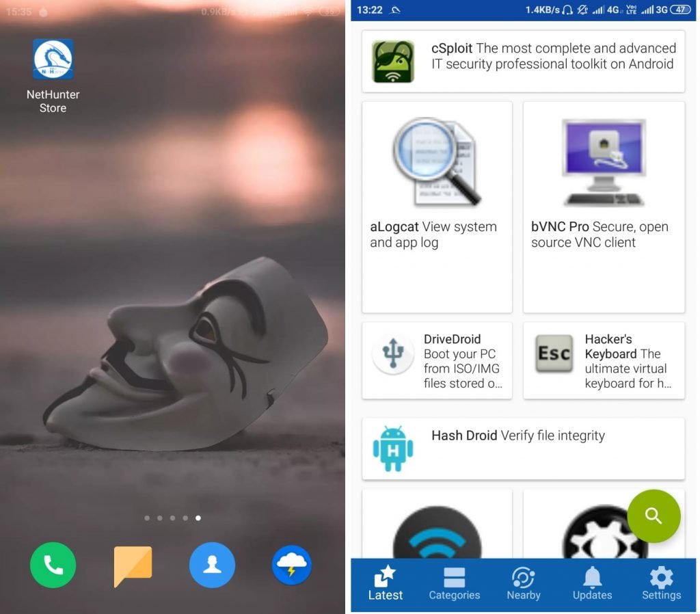Open the blue Contacts app
700x614 pixels.
[x=212, y=565]
